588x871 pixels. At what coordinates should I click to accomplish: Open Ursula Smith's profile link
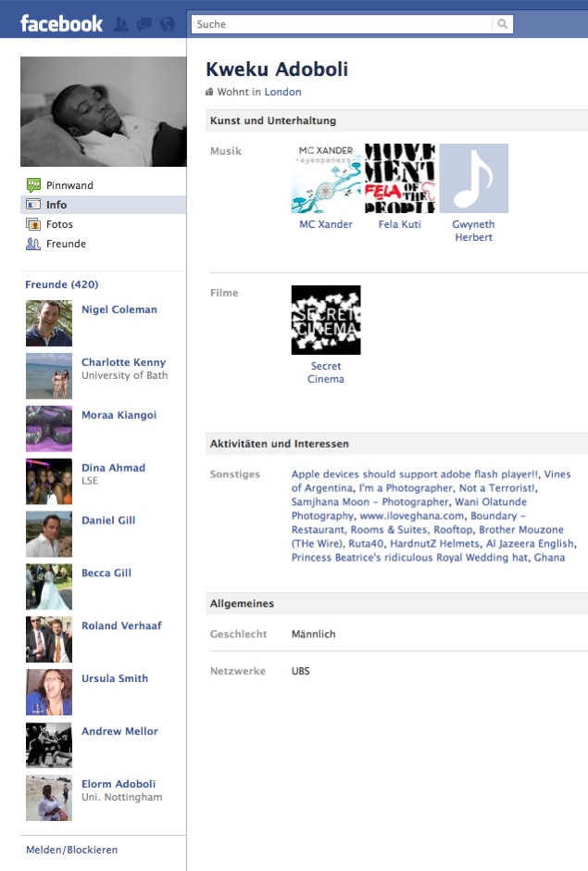tap(115, 678)
